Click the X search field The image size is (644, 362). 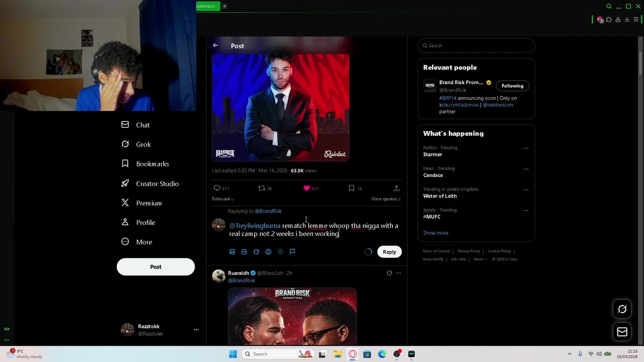tap(476, 45)
